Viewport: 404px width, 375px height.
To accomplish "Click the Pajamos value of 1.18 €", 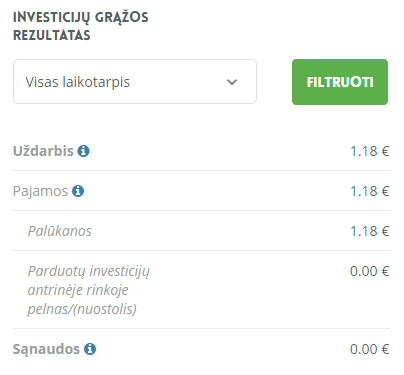I will [370, 191].
